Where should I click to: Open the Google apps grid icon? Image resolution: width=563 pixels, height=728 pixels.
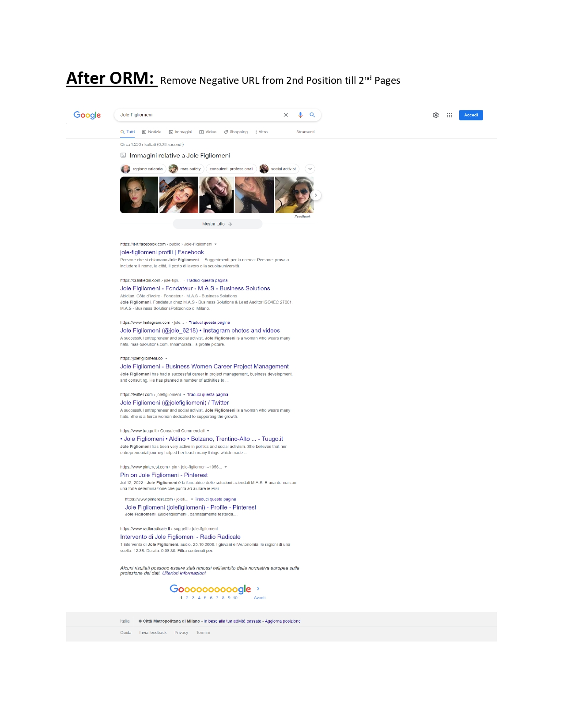pyautogui.click(x=449, y=115)
